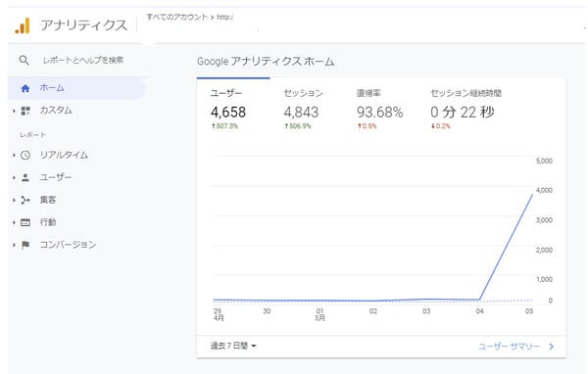The width and height of the screenshot is (588, 374).
Task: Click the 01 5月 x-axis date label
Action: click(x=319, y=314)
